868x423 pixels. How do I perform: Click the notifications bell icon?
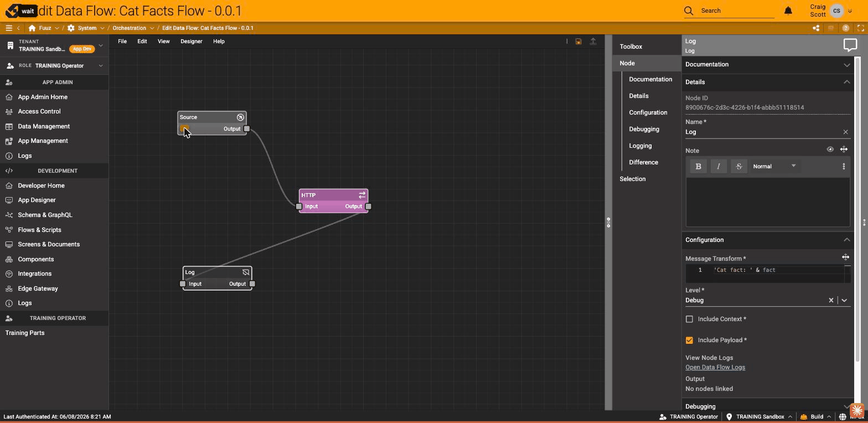[x=788, y=11]
